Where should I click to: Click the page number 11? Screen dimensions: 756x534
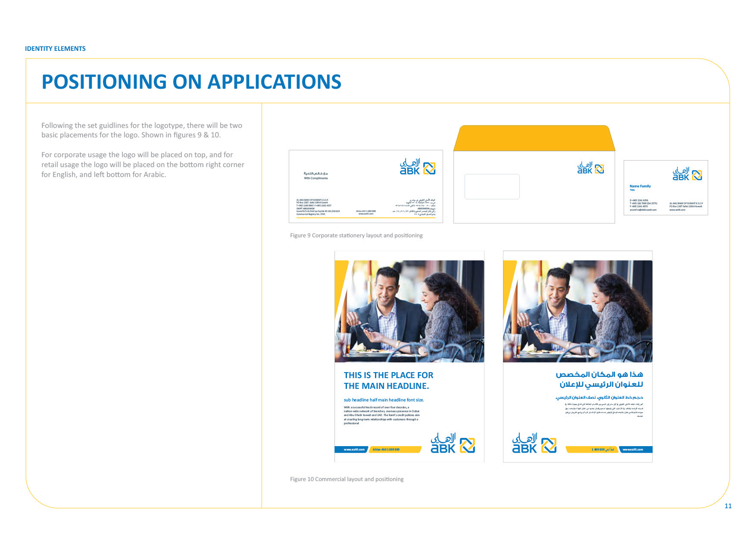tap(728, 506)
